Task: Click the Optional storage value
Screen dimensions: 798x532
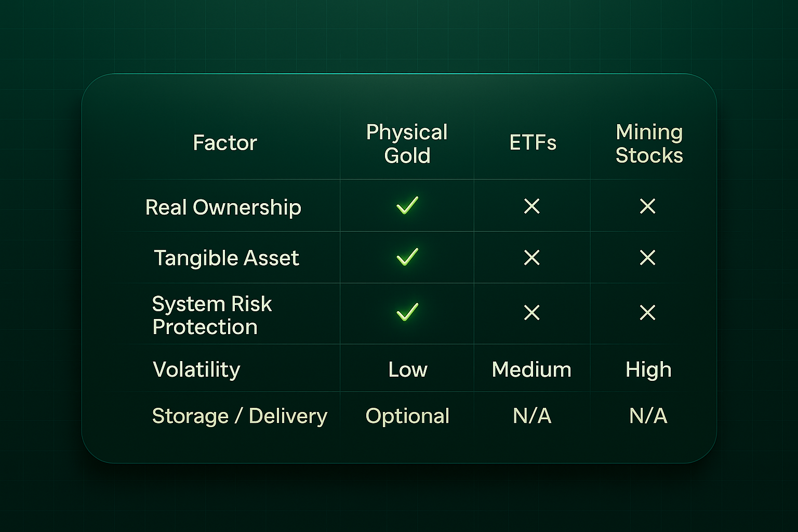Action: coord(407,416)
